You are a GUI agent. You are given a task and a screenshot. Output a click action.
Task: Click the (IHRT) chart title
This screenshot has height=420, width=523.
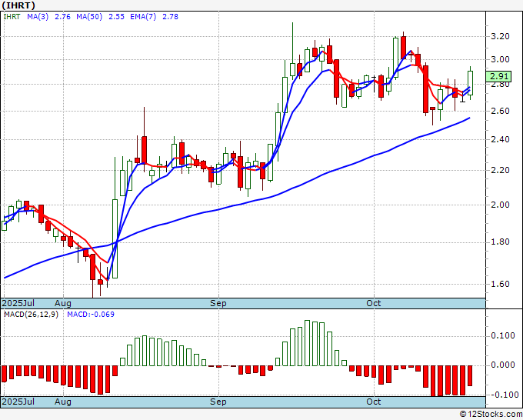[18, 5]
